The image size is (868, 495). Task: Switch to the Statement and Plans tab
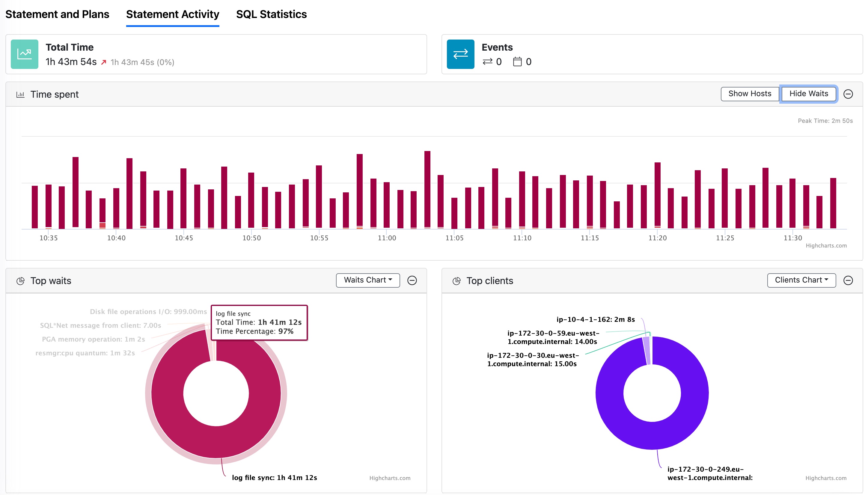[x=57, y=14]
